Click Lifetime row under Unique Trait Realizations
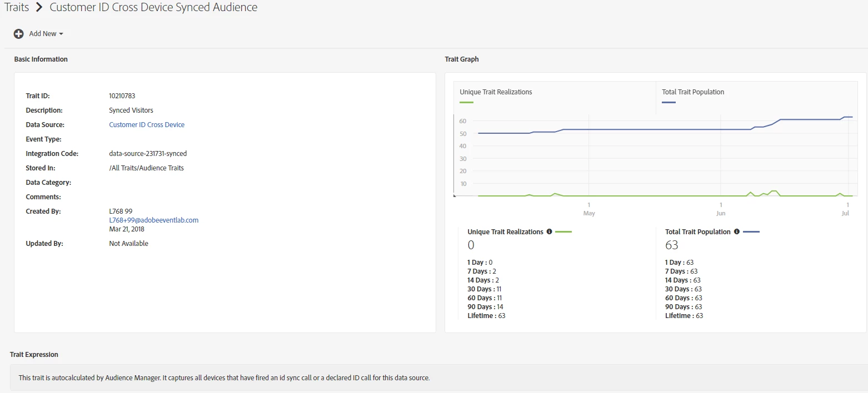868x393 pixels. 486,316
